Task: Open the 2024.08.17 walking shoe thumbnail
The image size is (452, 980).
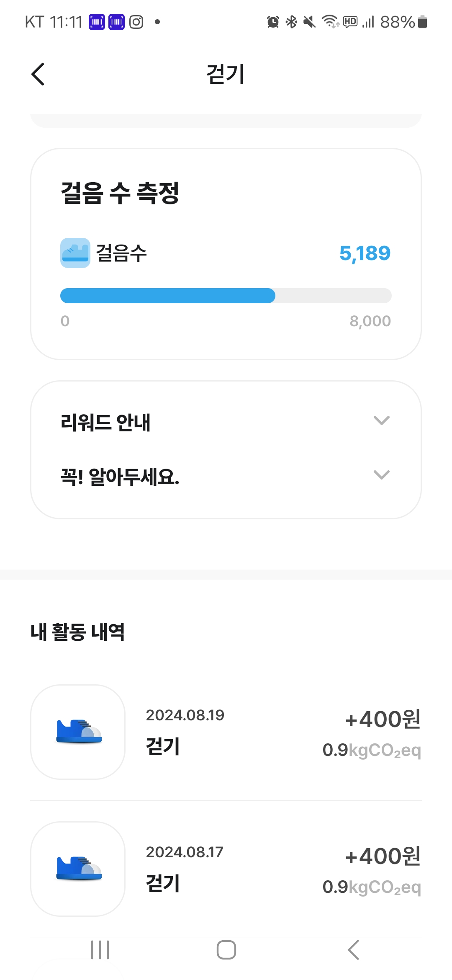Action: pyautogui.click(x=78, y=869)
